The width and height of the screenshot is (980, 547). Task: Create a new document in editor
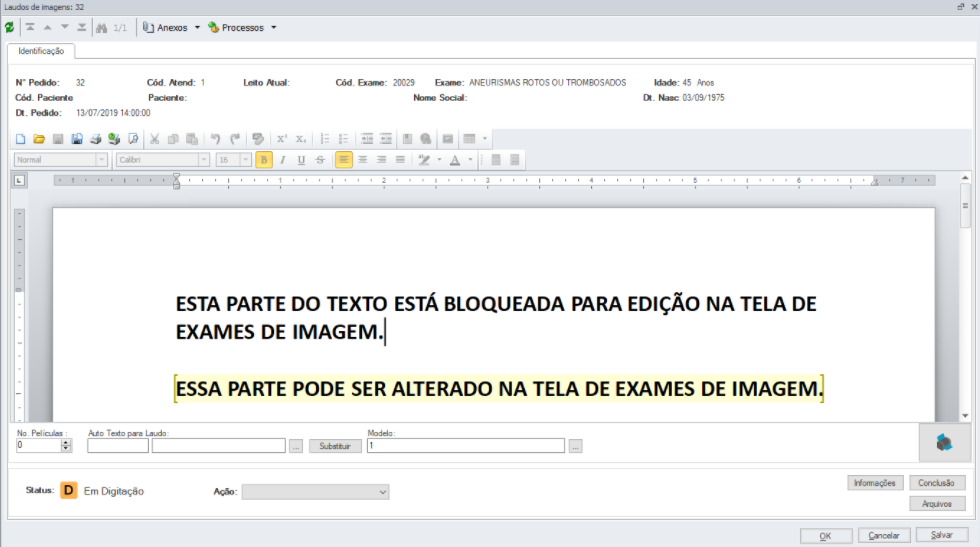click(x=20, y=139)
